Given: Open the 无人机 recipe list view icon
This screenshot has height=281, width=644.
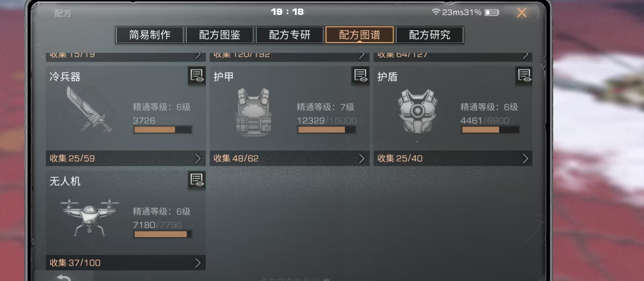Looking at the screenshot, I should (197, 180).
